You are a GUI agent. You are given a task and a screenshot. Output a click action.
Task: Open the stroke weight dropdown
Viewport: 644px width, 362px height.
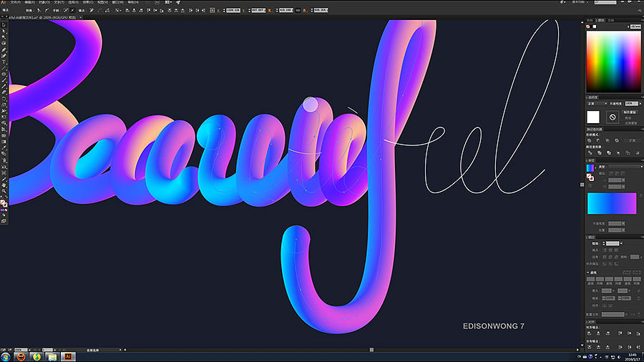click(621, 243)
